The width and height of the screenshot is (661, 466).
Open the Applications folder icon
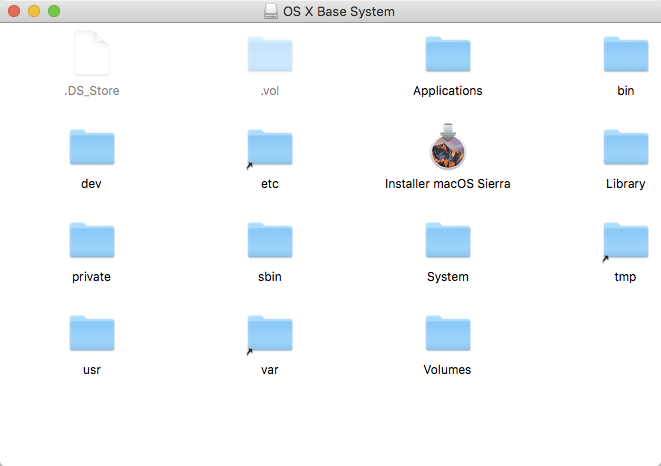click(448, 54)
